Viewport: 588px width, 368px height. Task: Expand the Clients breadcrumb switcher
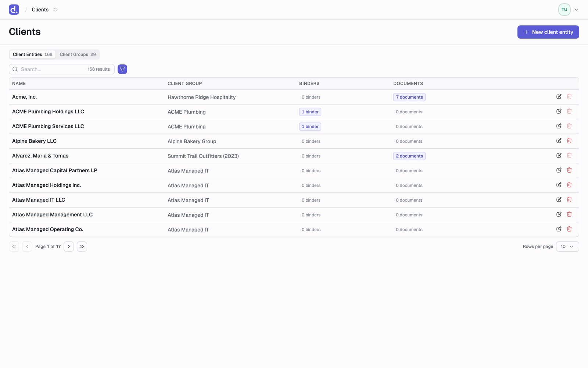pyautogui.click(x=55, y=10)
